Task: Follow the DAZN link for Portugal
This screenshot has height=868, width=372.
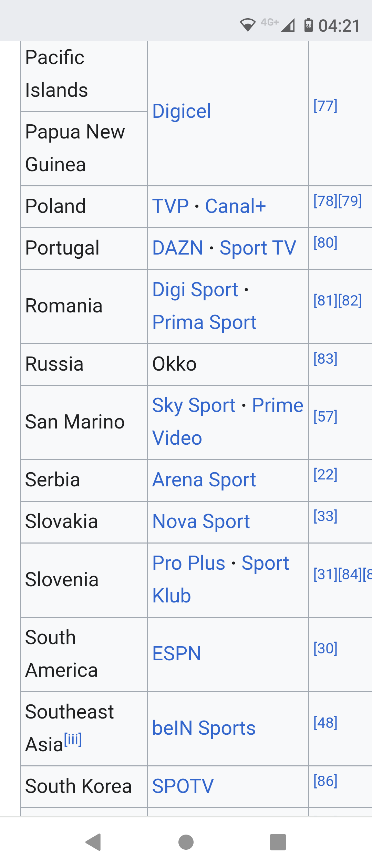Action: (x=178, y=248)
